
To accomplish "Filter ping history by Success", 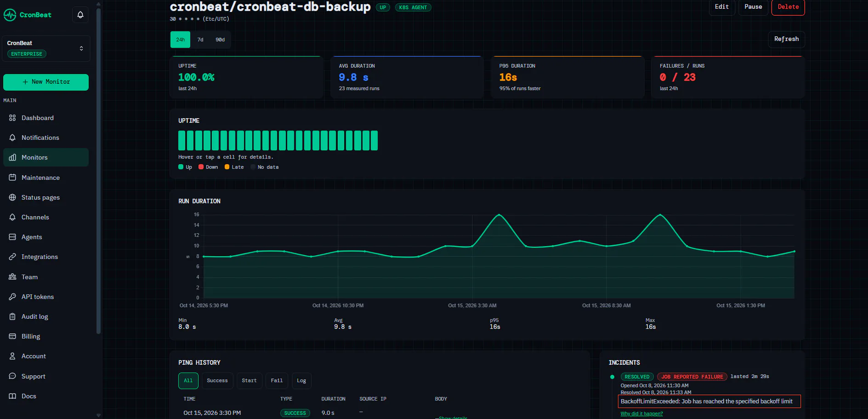I will pyautogui.click(x=217, y=381).
